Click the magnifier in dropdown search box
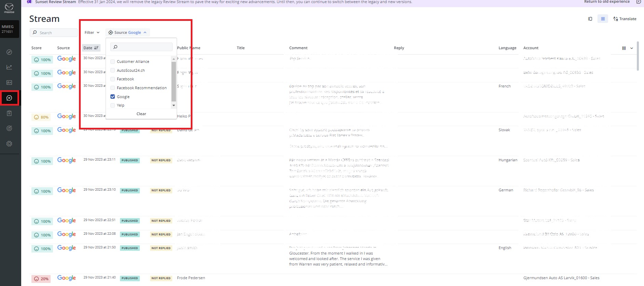644x286 pixels. 116,47
